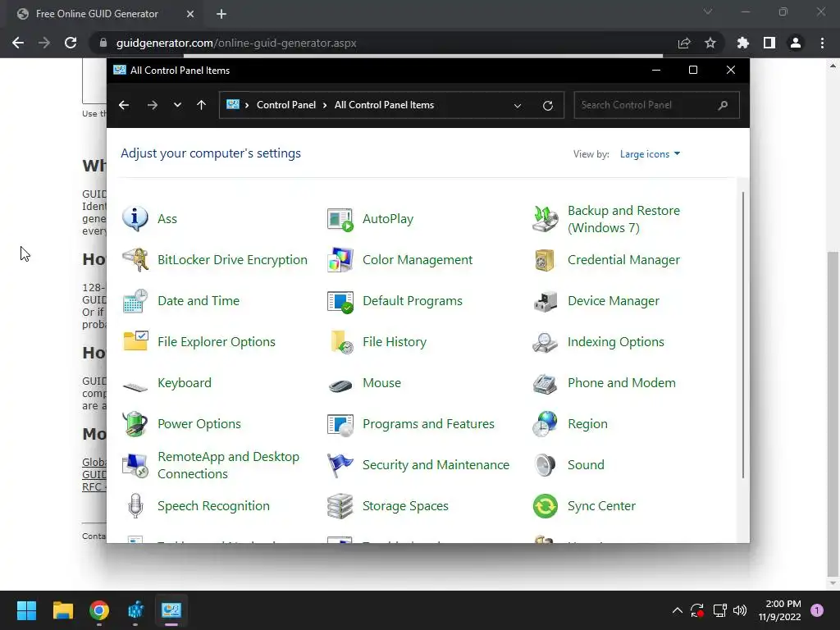Open the Security and Maintenance flag icon
The width and height of the screenshot is (840, 630).
(340, 465)
